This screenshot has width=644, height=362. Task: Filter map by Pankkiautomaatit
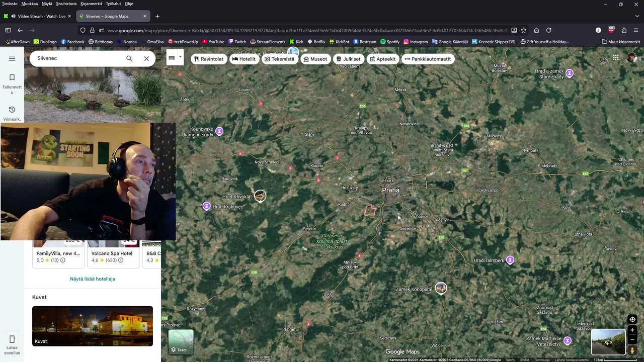[428, 59]
